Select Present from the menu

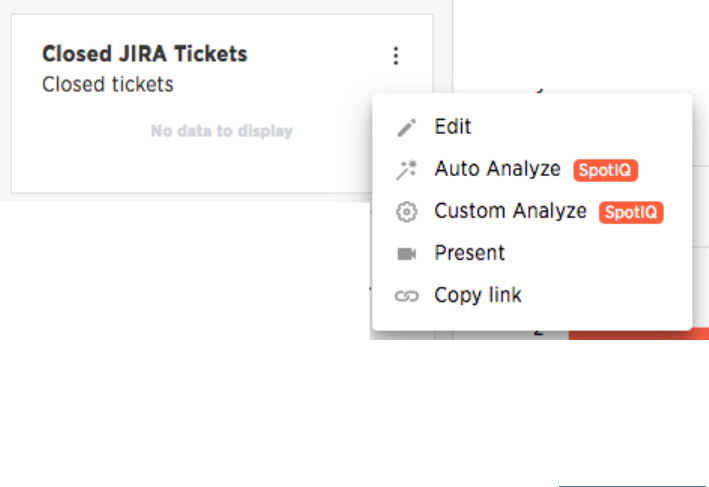click(469, 253)
